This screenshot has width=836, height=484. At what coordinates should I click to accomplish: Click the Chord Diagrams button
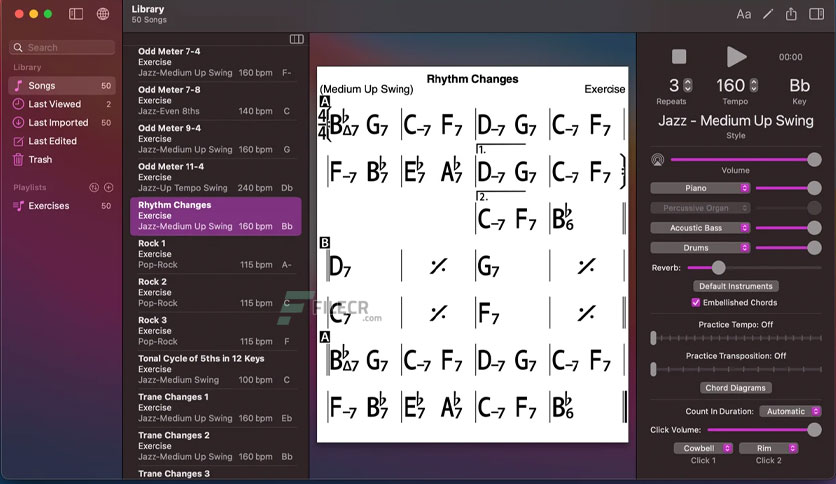pyautogui.click(x=735, y=388)
